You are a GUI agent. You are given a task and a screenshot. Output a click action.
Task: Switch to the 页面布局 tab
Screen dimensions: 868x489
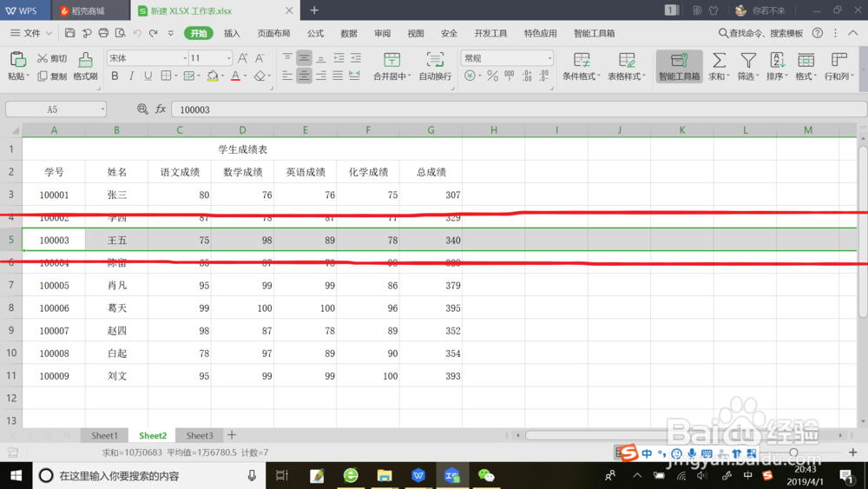click(x=273, y=33)
